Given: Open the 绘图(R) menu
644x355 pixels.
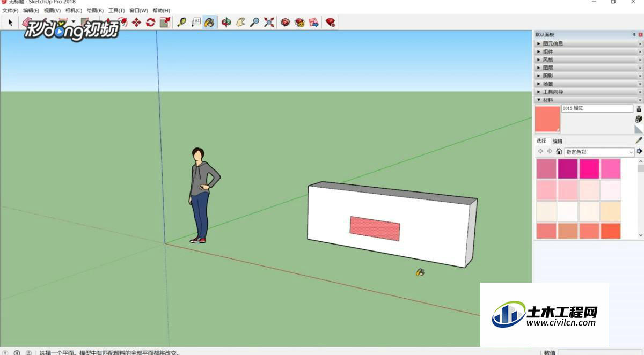Looking at the screenshot, I should [x=95, y=10].
